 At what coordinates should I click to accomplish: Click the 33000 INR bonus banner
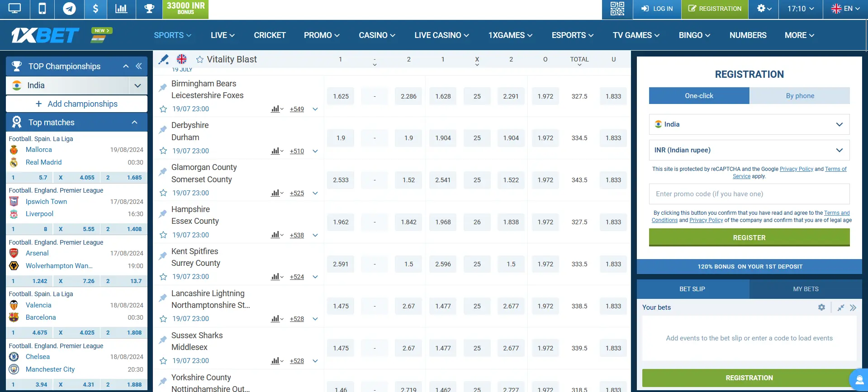point(185,9)
